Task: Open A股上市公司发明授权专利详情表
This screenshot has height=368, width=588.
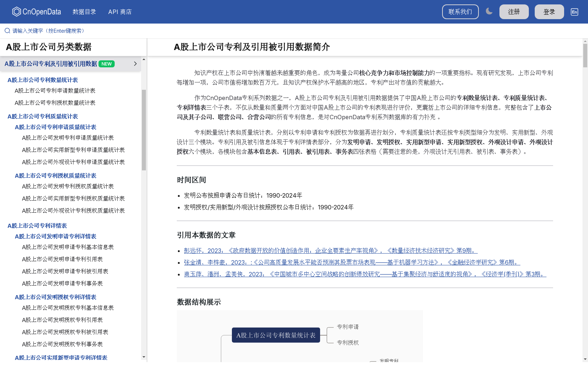Action: [x=55, y=297]
